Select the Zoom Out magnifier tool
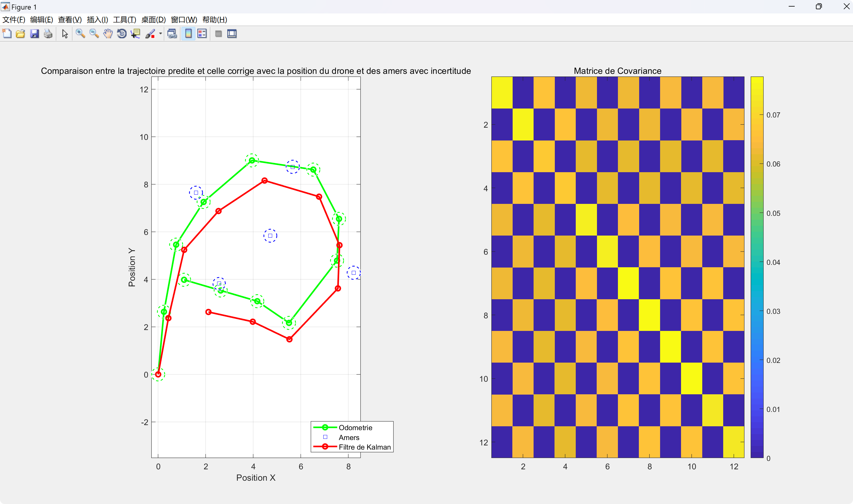The width and height of the screenshot is (853, 504). point(94,33)
